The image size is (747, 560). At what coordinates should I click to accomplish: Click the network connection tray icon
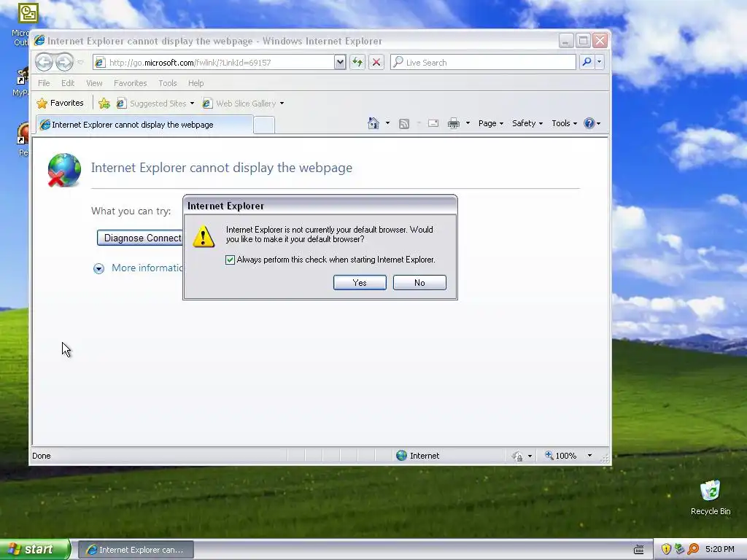pos(679,550)
